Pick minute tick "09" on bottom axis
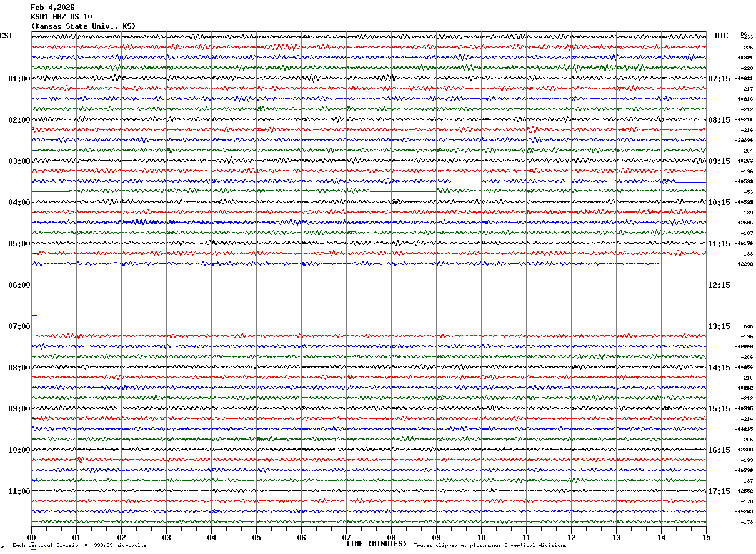 [x=436, y=537]
